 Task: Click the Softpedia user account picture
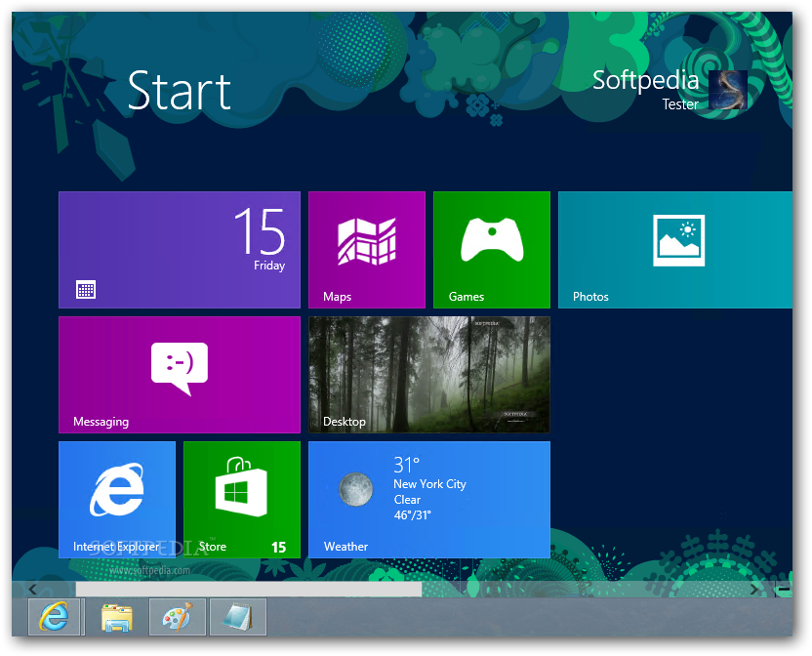[x=728, y=90]
